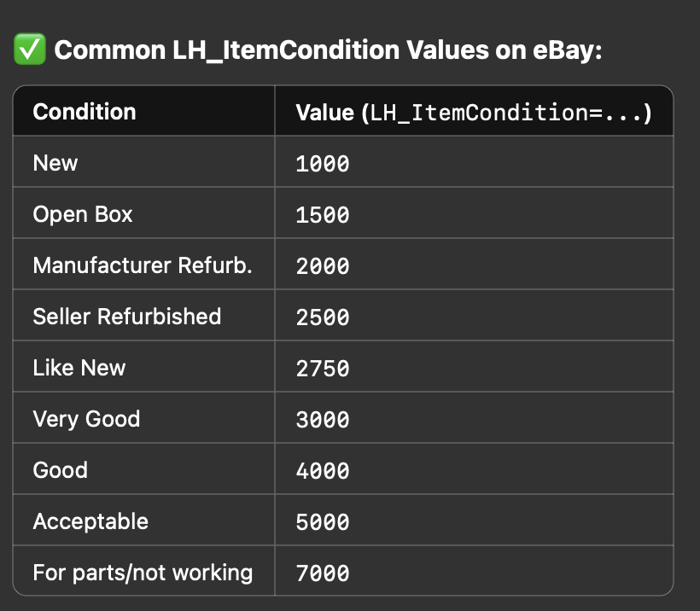The width and height of the screenshot is (700, 611).
Task: Click the green checkmark emoji icon
Action: click(x=28, y=50)
